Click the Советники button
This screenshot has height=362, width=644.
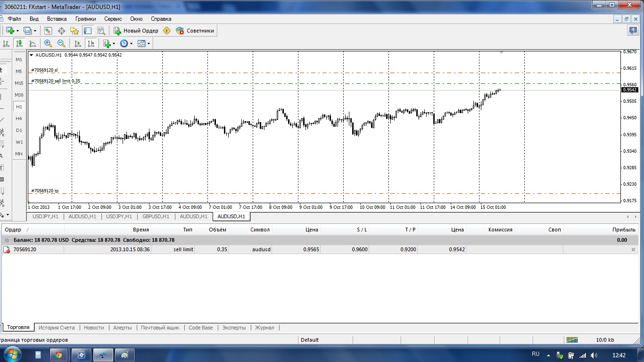195,31
